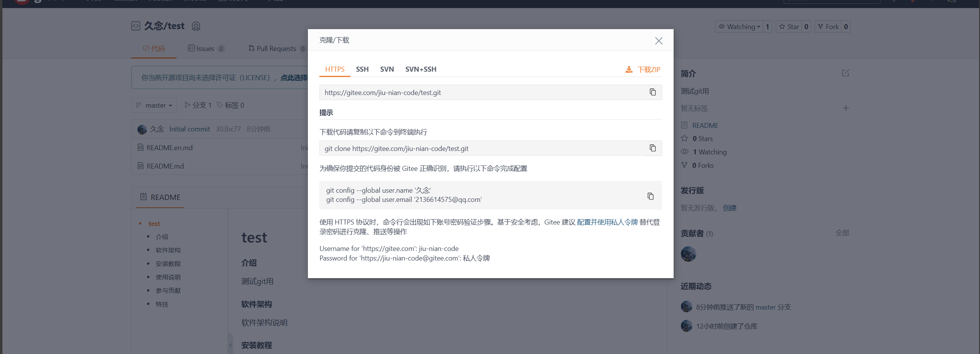980x354 pixels.
Task: Open the README sidebar link
Action: [705, 125]
